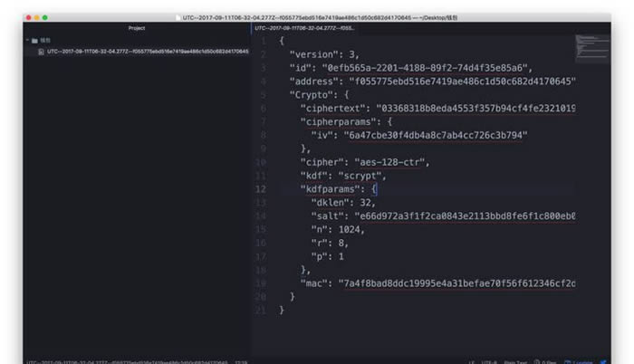Change the Plain Text grammar selector
The width and height of the screenshot is (634, 364).
point(516,361)
